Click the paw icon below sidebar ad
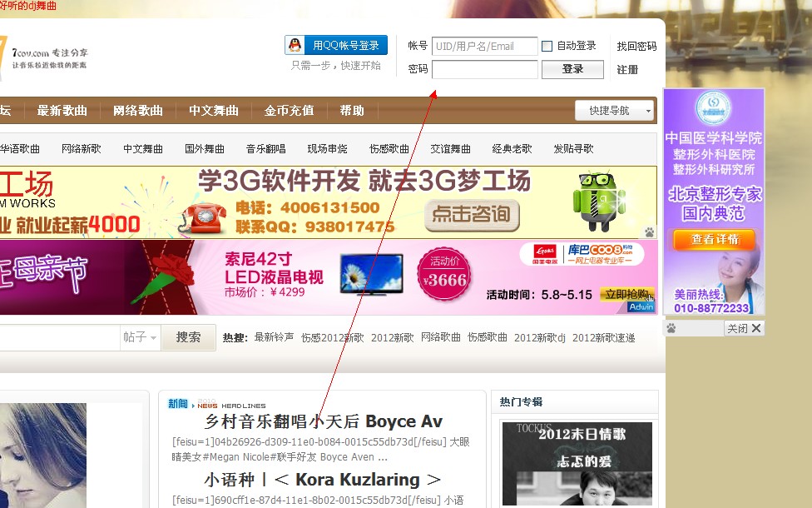The height and width of the screenshot is (508, 812). click(x=671, y=328)
